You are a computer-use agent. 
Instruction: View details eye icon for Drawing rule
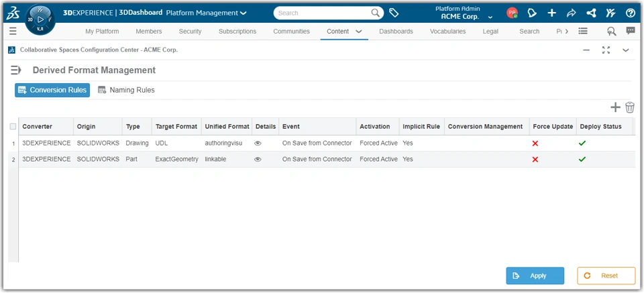coord(258,143)
